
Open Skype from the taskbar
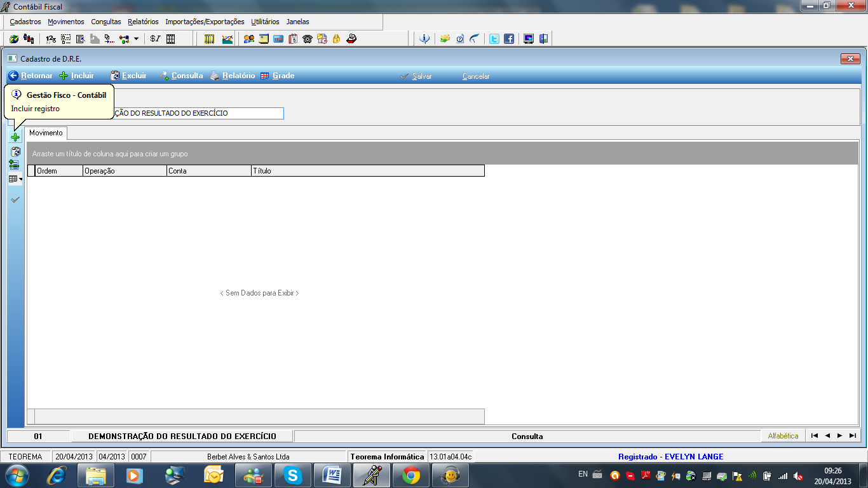point(292,475)
